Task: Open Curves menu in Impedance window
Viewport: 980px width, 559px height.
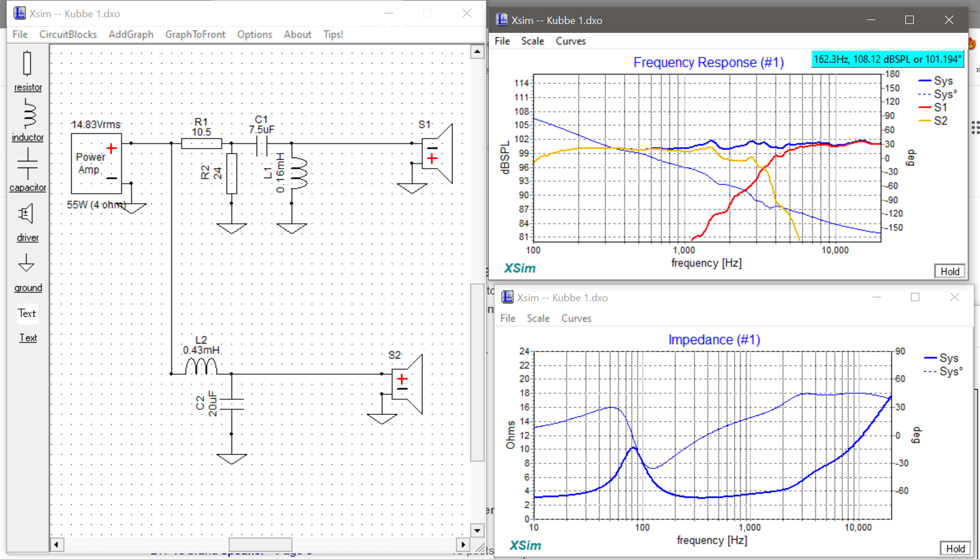Action: (x=576, y=318)
